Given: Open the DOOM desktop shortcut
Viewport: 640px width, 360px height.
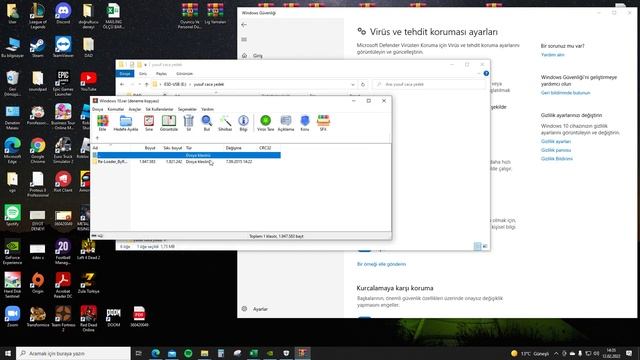Looking at the screenshot, I should point(113,318).
